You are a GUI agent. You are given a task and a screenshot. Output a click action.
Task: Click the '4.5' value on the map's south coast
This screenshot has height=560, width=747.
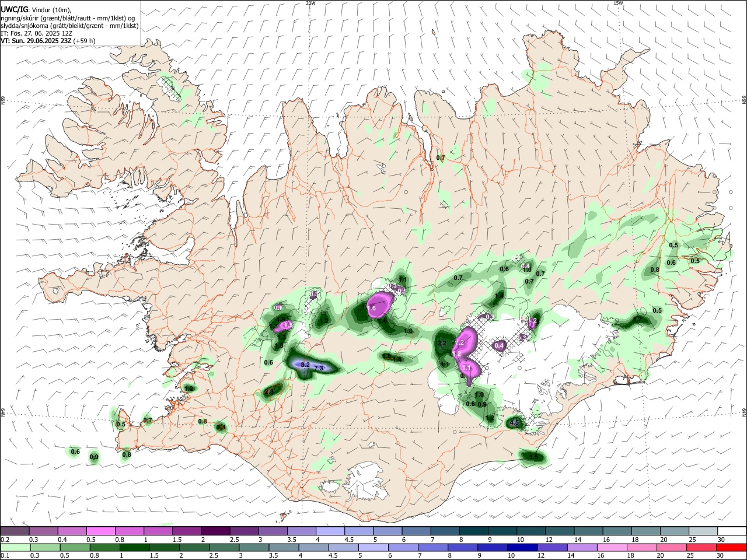pyautogui.click(x=514, y=423)
